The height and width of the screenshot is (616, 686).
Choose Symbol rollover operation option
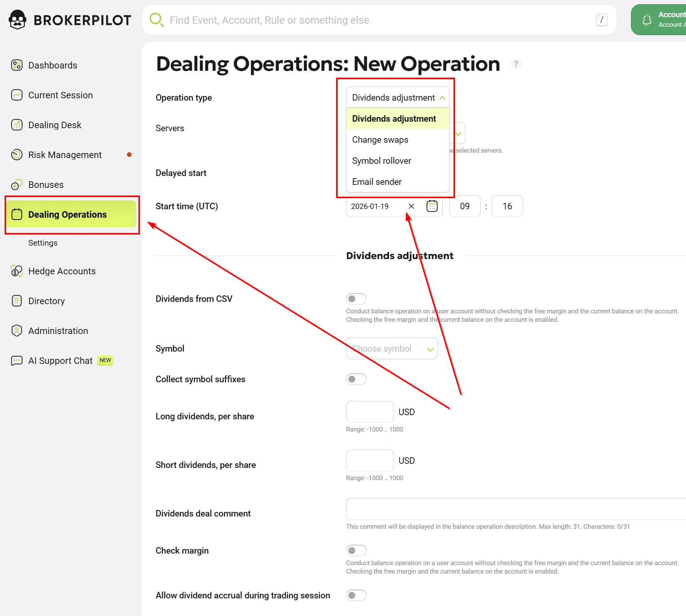point(382,161)
